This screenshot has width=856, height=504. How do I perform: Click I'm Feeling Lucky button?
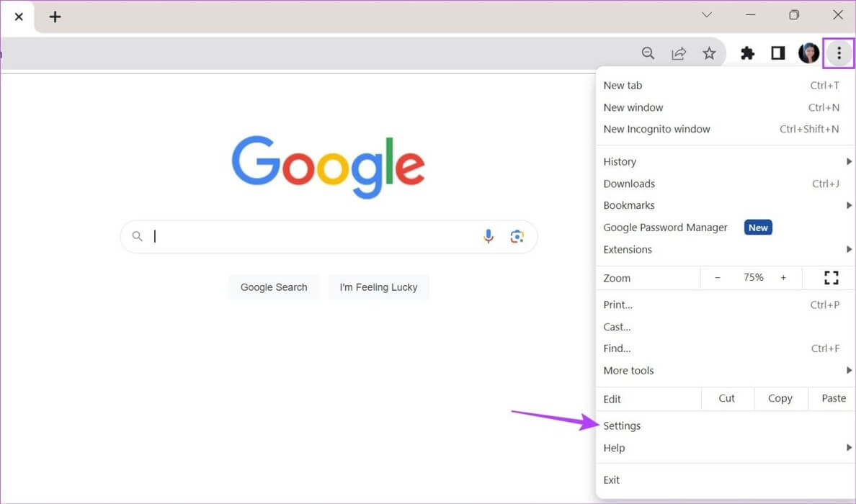point(378,287)
